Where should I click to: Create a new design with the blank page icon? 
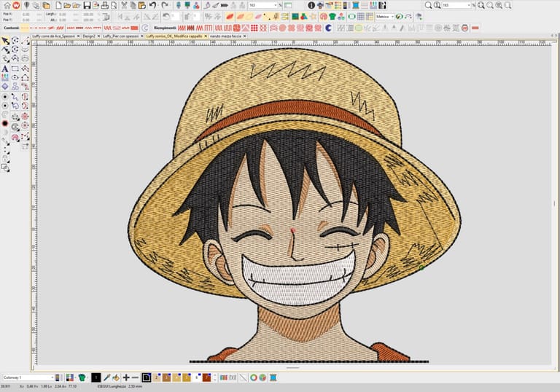pos(58,5)
